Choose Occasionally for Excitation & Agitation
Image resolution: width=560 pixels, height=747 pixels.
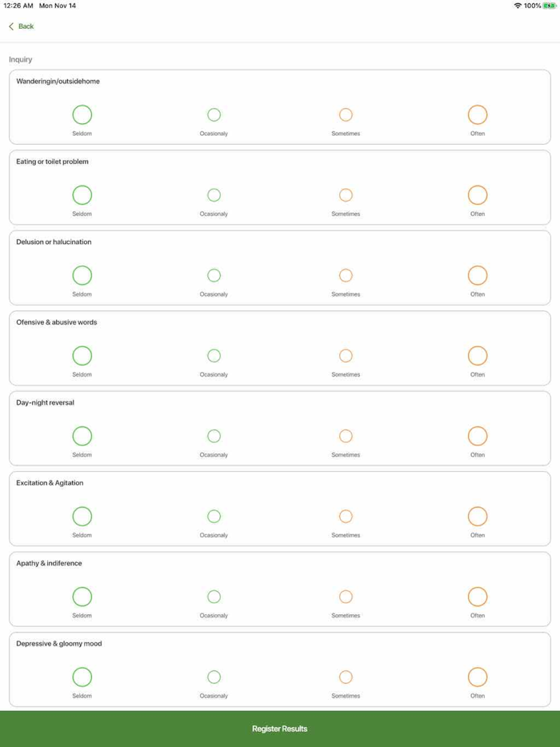[214, 517]
